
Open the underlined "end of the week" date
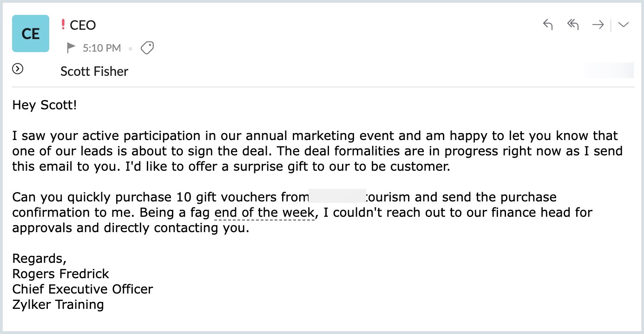[264, 213]
